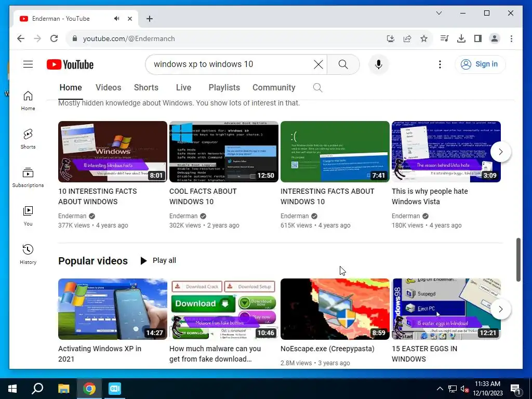Open title 10 INTERESTING FACTS ABOUT WINDOWS
Screen dimensions: 532x399
click(x=97, y=196)
